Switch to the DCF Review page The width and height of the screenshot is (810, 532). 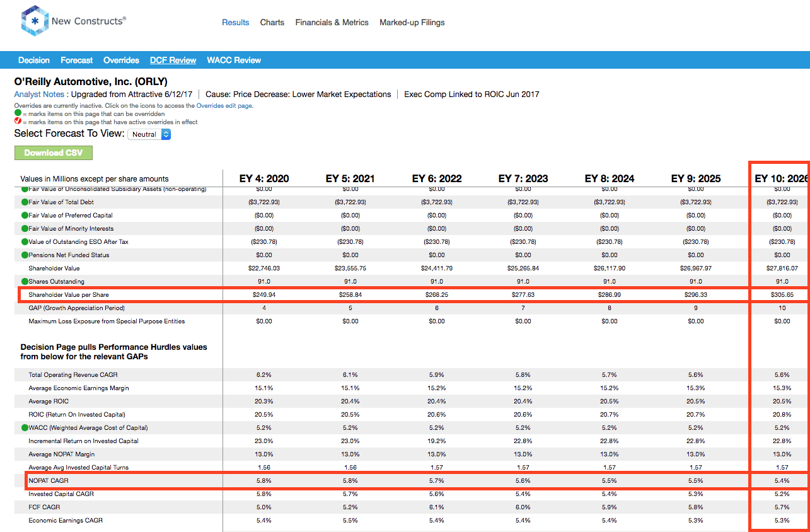[173, 61]
